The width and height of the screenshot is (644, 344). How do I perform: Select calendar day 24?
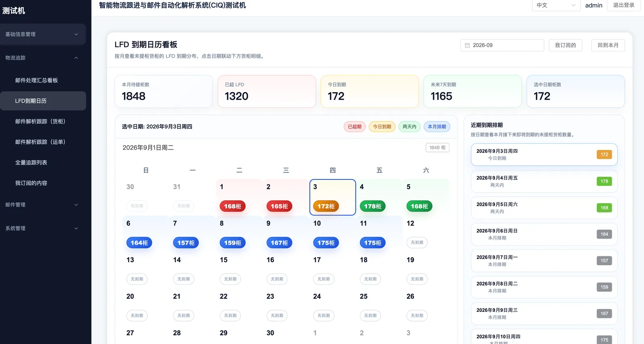click(332, 307)
